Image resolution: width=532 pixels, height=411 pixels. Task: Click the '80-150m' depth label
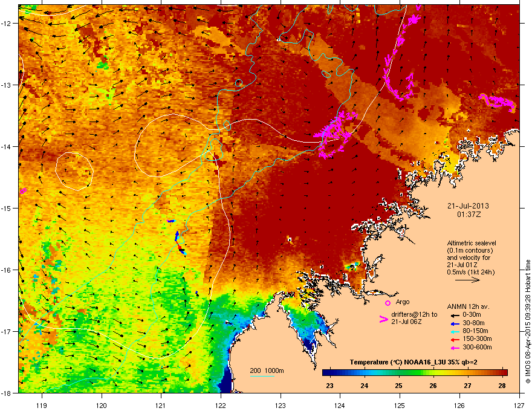tap(475, 331)
